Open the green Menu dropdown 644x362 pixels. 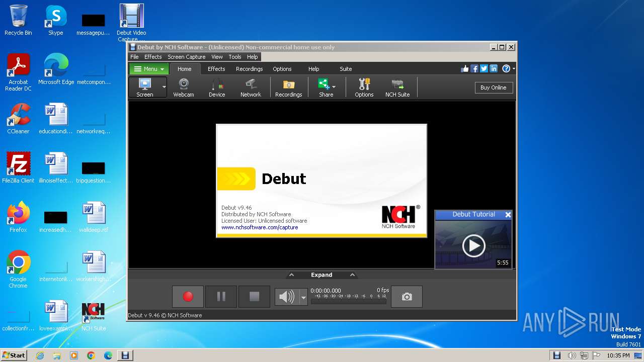[x=149, y=69]
